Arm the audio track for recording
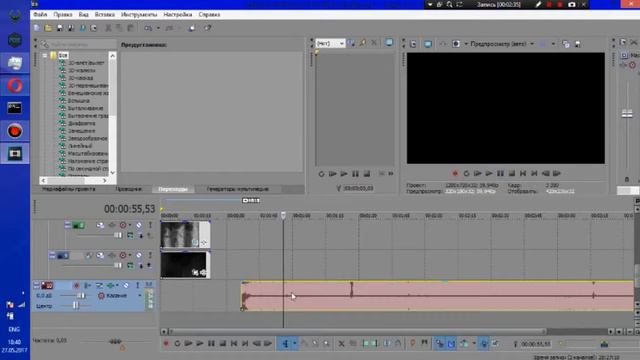This screenshot has height=360, width=640. [76, 285]
